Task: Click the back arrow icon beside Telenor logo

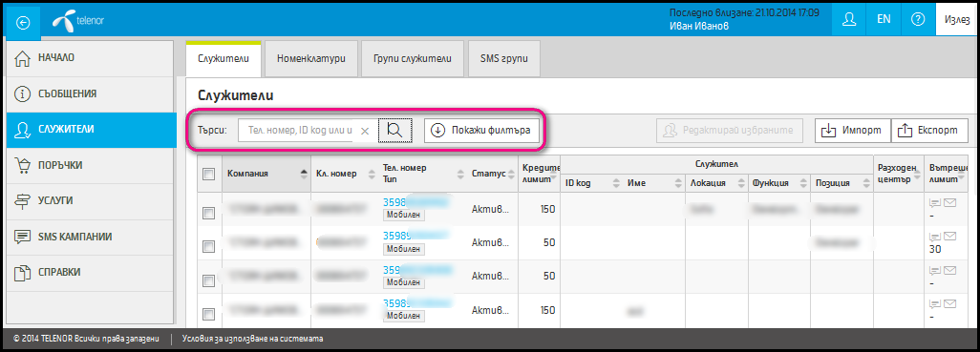Action: [23, 23]
